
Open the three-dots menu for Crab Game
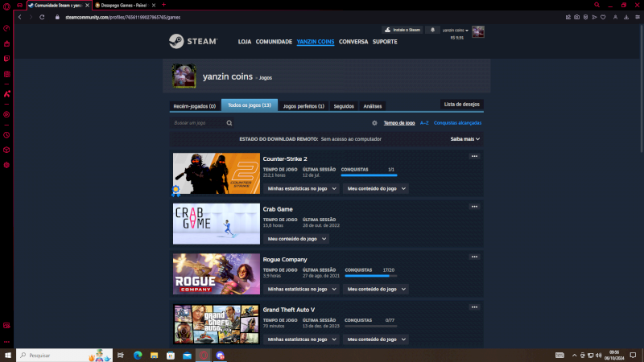point(474,207)
